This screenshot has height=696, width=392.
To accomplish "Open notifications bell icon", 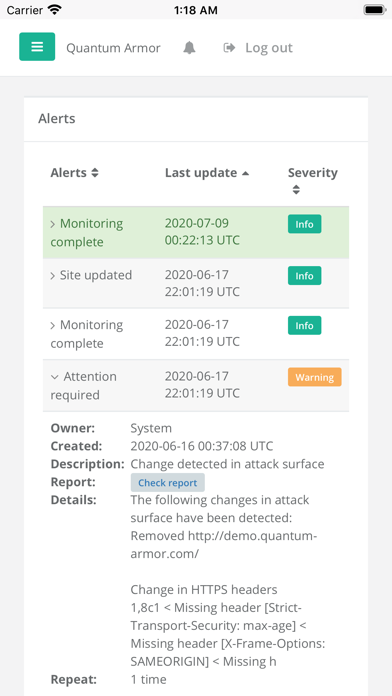I will tap(190, 47).
